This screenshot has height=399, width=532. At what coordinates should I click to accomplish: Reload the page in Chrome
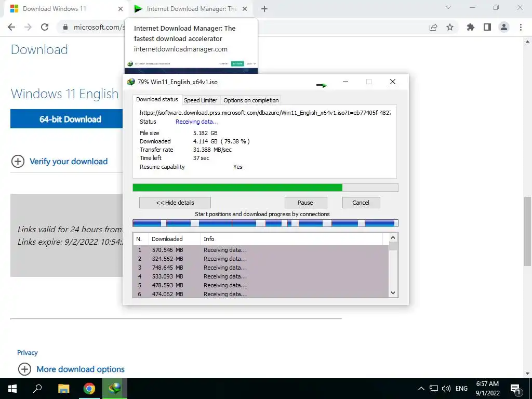[45, 27]
